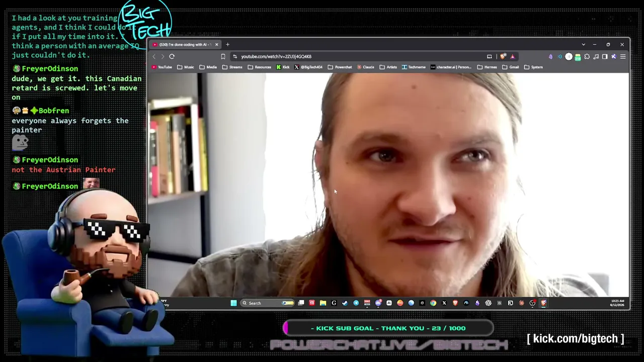Screen dimensions: 644x362
Task: Click 'everyone always forgets the painter' chat message
Action: 70,125
